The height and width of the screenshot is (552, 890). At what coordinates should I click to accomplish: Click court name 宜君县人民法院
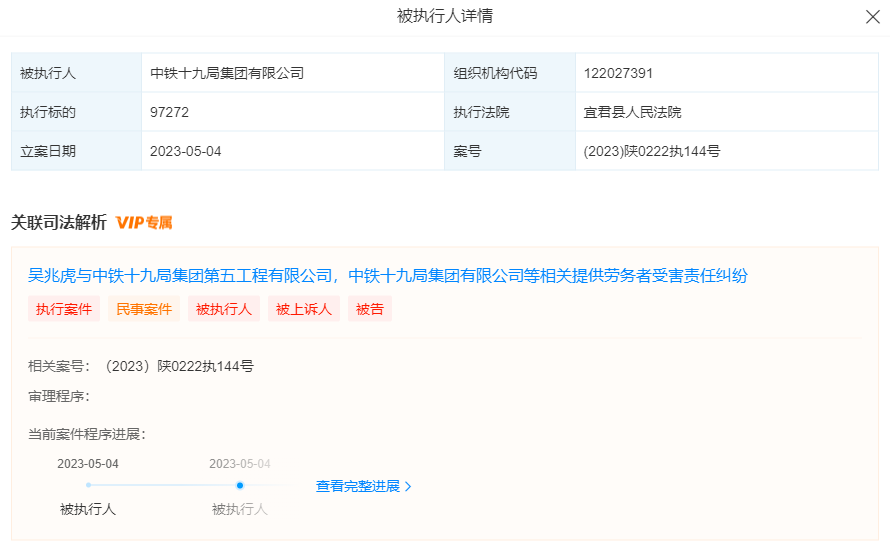click(632, 112)
